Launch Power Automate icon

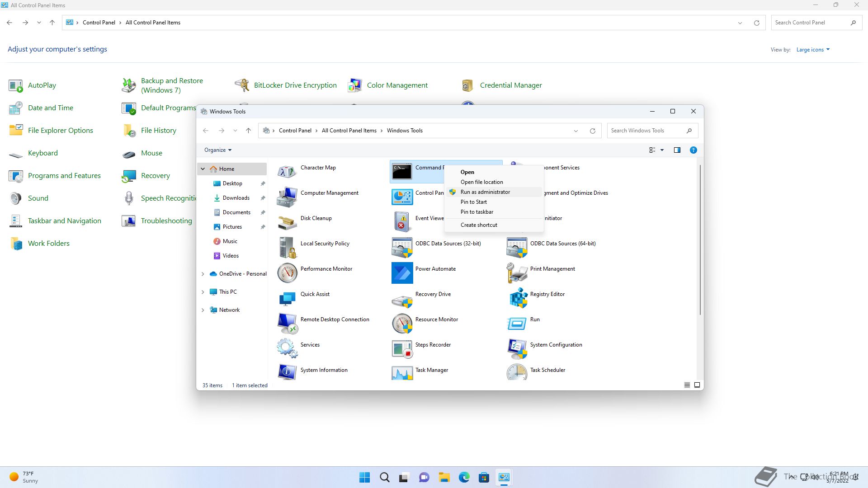coord(402,272)
